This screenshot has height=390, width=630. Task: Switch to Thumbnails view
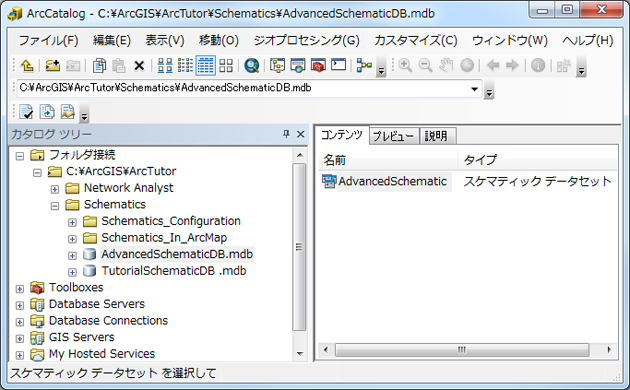(x=226, y=65)
